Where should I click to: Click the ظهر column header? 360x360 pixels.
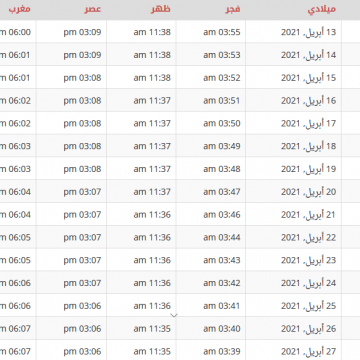161,9
